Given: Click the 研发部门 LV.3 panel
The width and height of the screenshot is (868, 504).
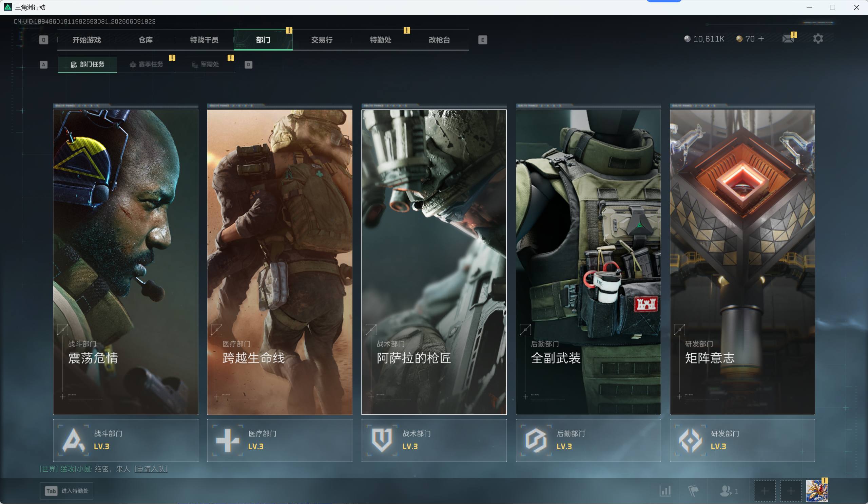Looking at the screenshot, I should [x=742, y=440].
